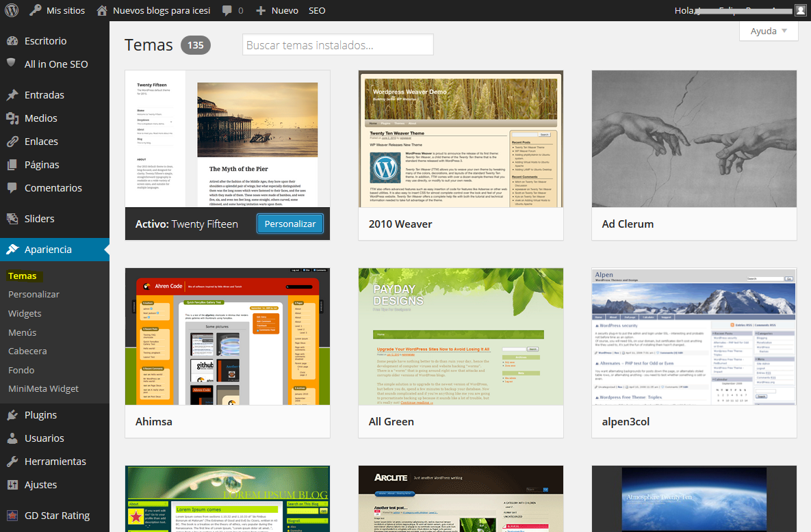Click the Plugins plug icon
This screenshot has height=532, width=811.
[x=12, y=415]
